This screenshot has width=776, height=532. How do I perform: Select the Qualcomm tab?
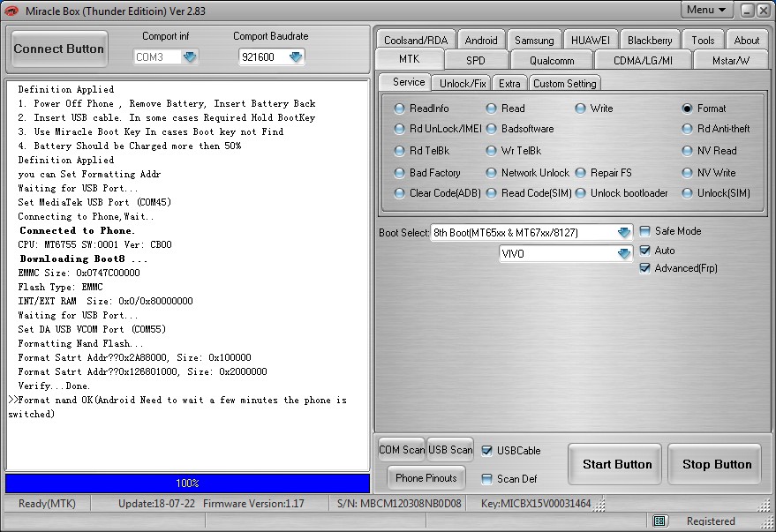(x=552, y=60)
